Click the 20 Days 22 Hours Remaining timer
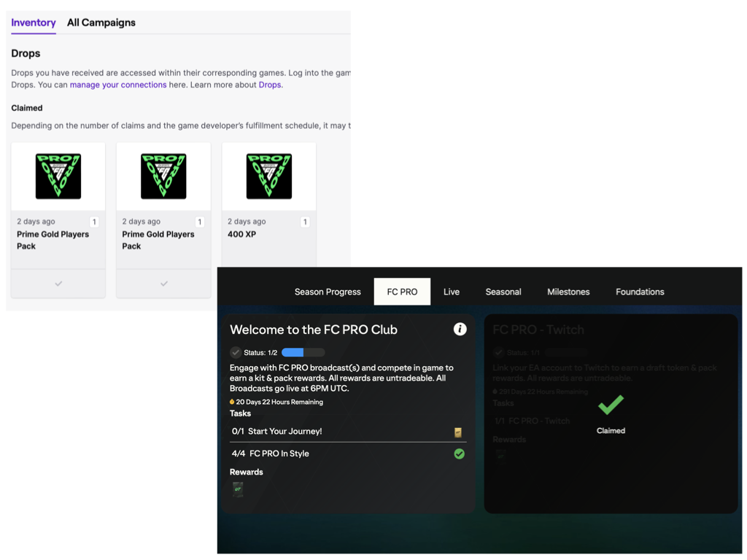This screenshot has width=747, height=560. click(x=276, y=402)
